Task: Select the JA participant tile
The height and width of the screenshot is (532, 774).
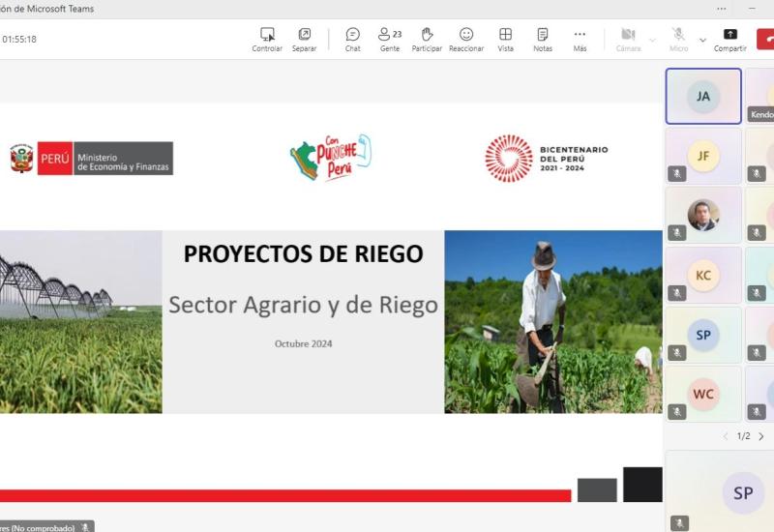Action: coord(703,96)
